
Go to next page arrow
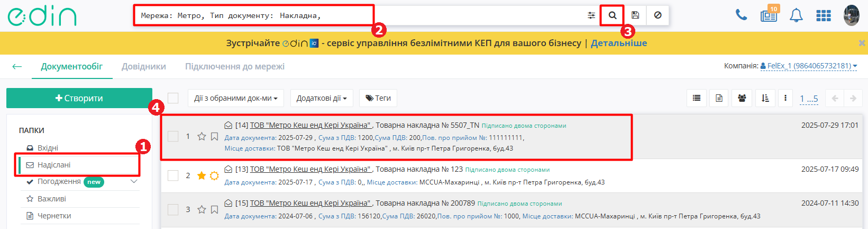(x=853, y=98)
